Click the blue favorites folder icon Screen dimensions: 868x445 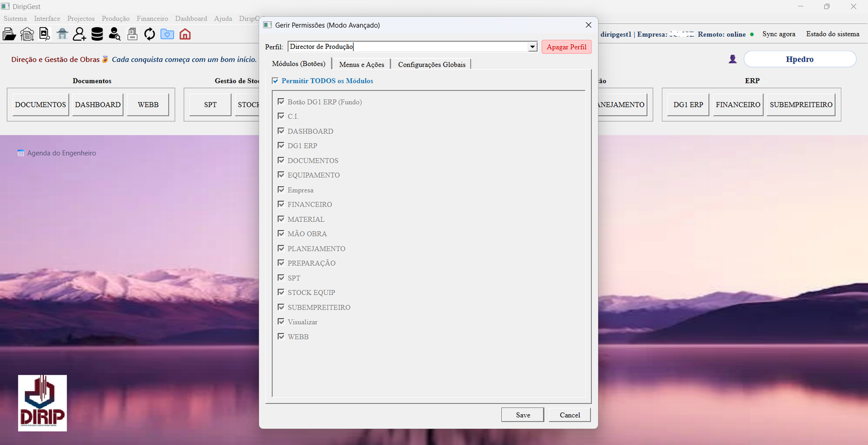(167, 35)
